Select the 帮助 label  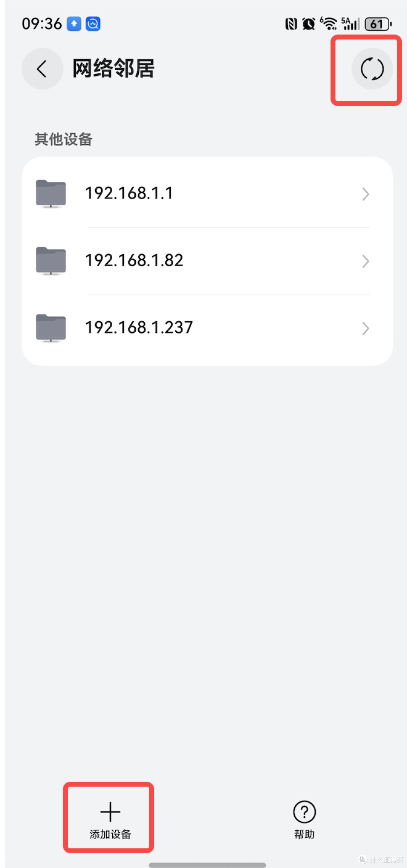pos(304,834)
